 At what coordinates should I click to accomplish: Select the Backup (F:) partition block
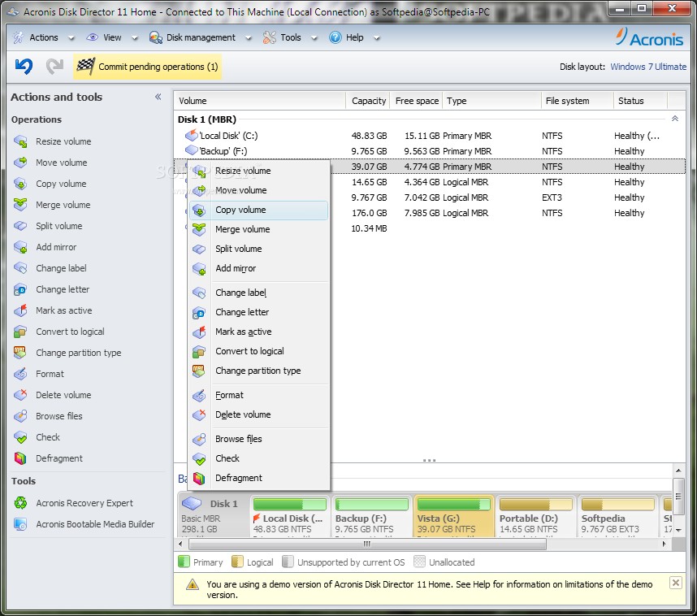click(x=371, y=517)
